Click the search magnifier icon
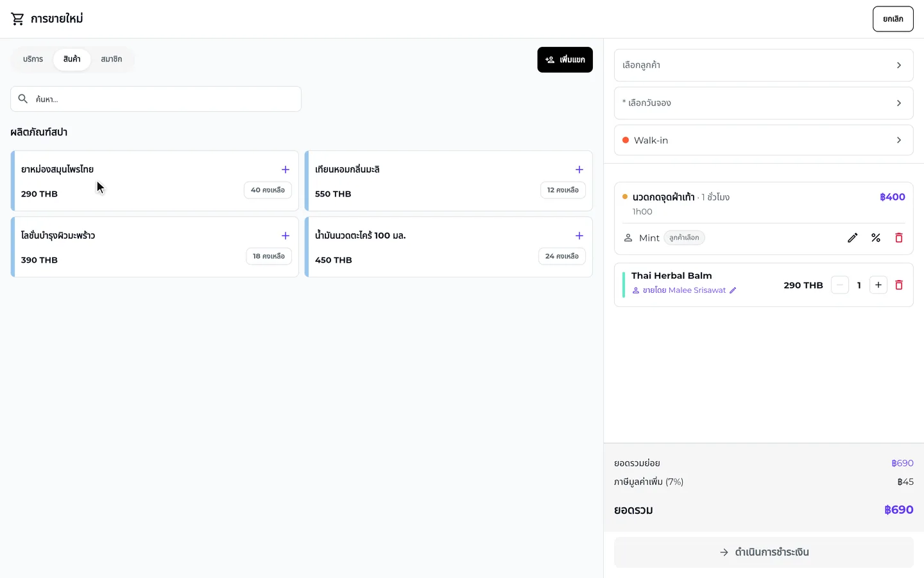The width and height of the screenshot is (924, 578). [23, 99]
